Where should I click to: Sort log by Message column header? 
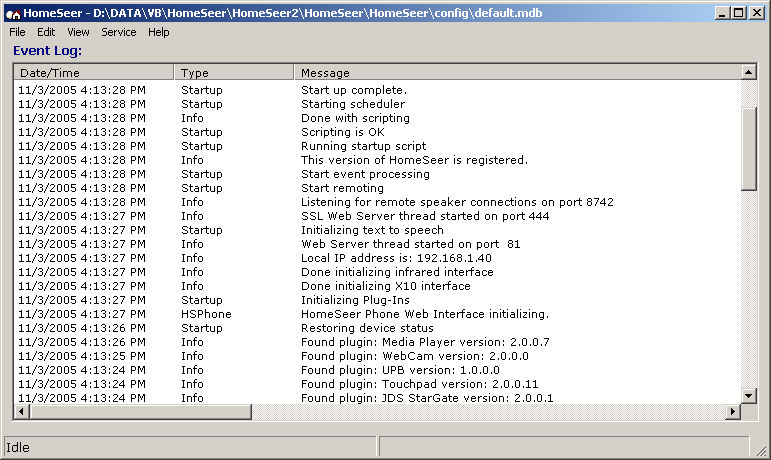(x=518, y=72)
